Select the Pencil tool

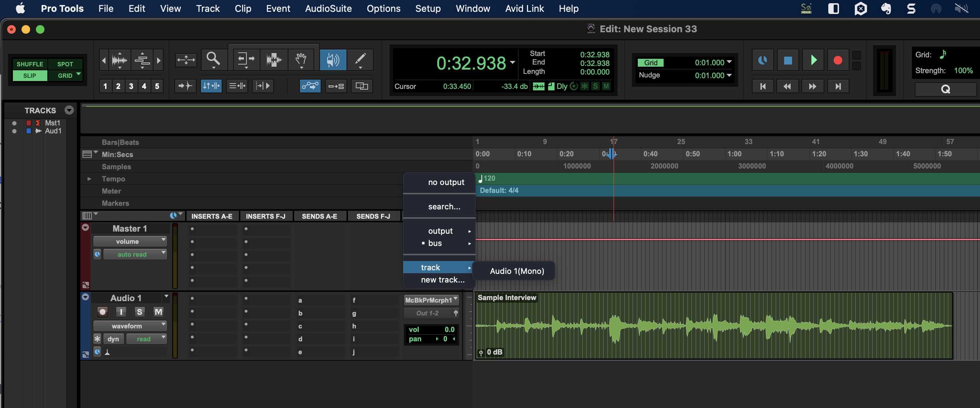(360, 60)
